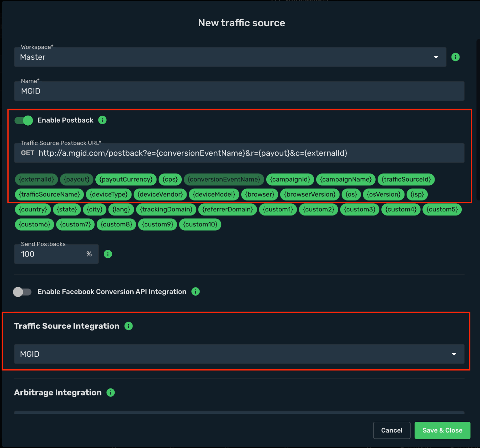
Task: Insert the {trackingDomain} token
Action: [166, 209]
